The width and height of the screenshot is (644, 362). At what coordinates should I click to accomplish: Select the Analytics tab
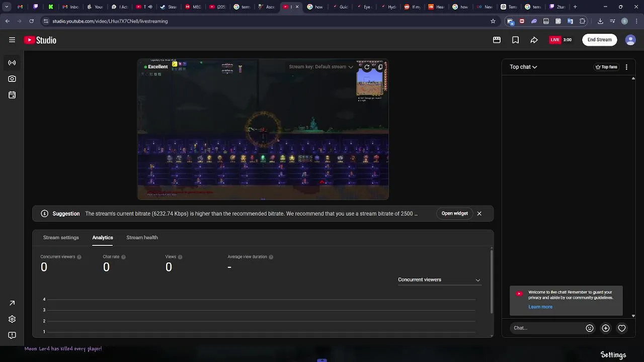[x=103, y=237]
